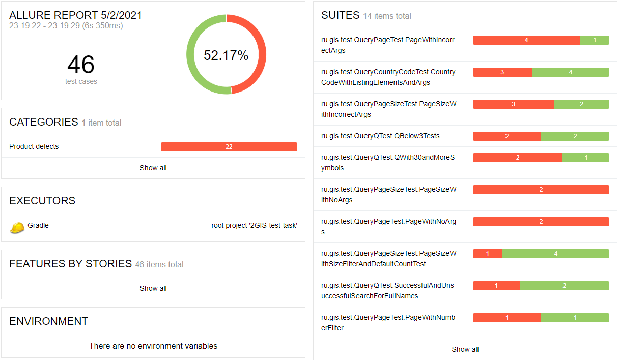
Task: Click failed bar 1 of PageSizeWithSizeFilterAndDefaultCountTest
Action: pyautogui.click(x=488, y=254)
